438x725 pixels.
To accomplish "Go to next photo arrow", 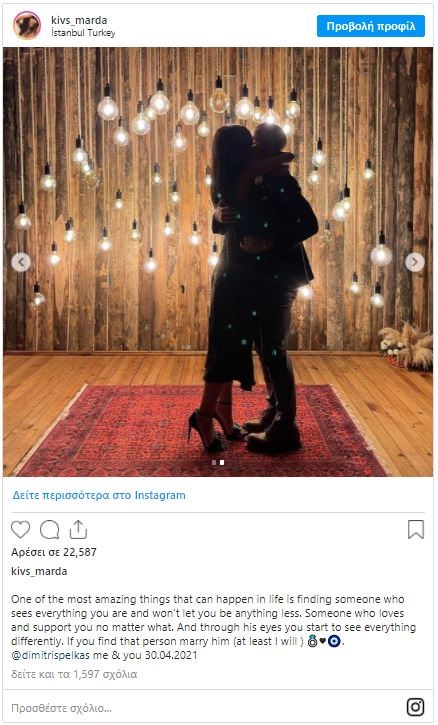I will pyautogui.click(x=415, y=262).
